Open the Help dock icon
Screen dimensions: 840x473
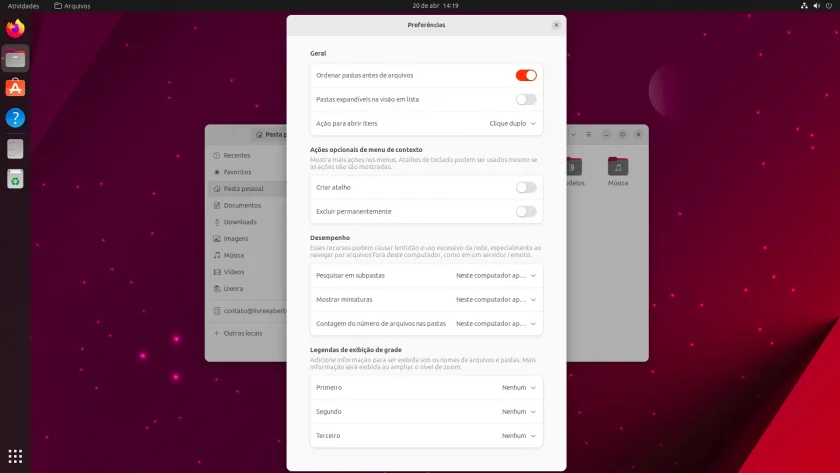tap(15, 118)
